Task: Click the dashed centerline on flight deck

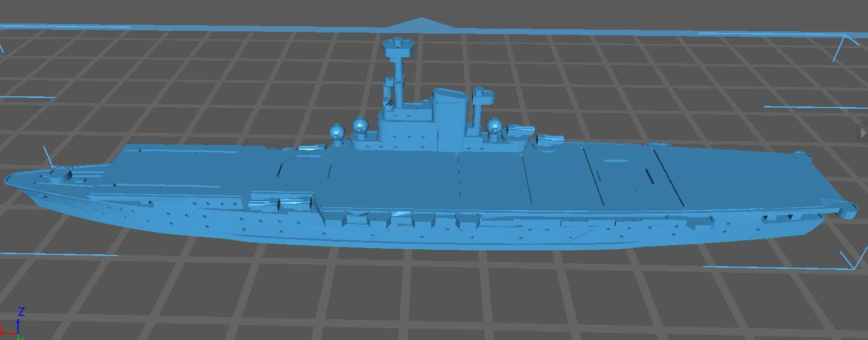Action: pyautogui.click(x=459, y=179)
